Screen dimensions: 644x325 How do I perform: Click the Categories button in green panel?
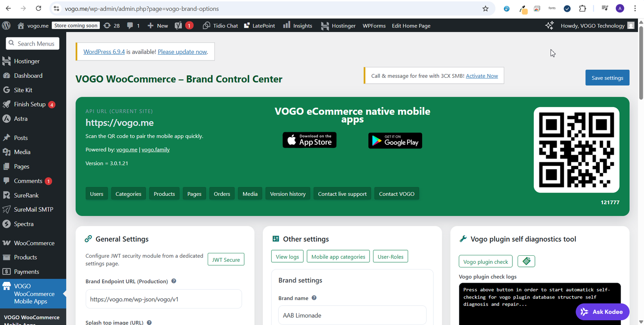(128, 194)
